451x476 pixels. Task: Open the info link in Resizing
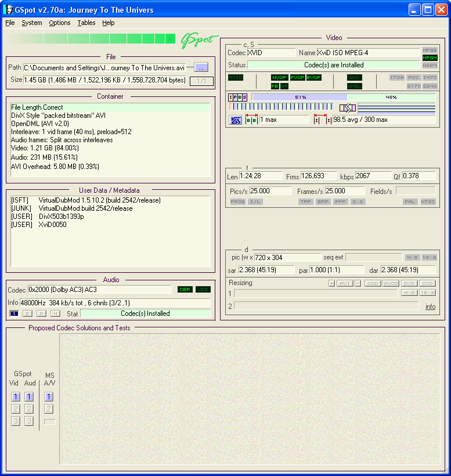click(430, 306)
